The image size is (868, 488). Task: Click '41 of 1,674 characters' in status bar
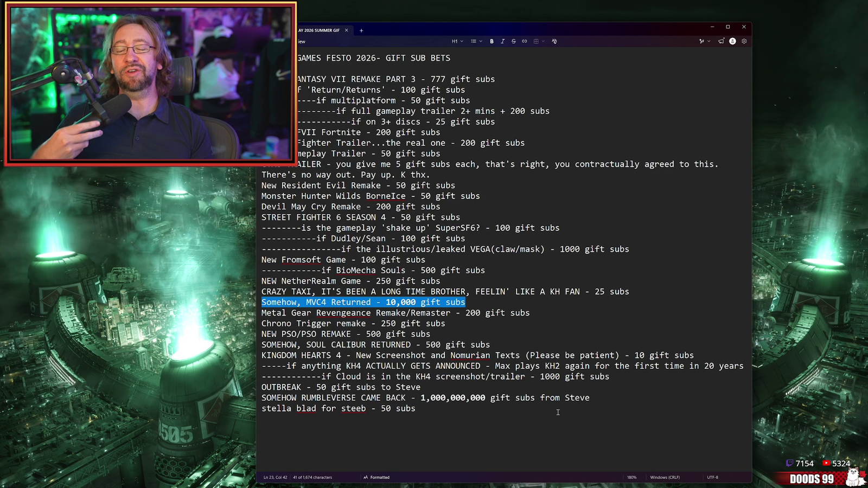click(312, 478)
